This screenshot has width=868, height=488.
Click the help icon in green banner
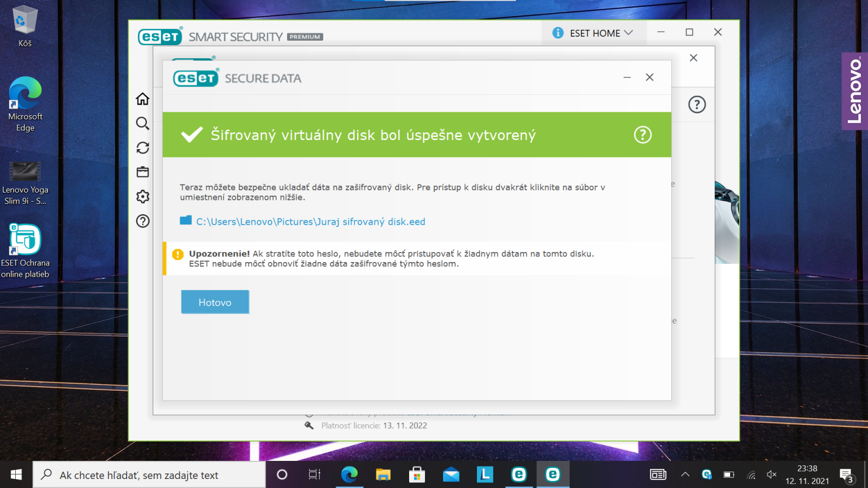643,135
